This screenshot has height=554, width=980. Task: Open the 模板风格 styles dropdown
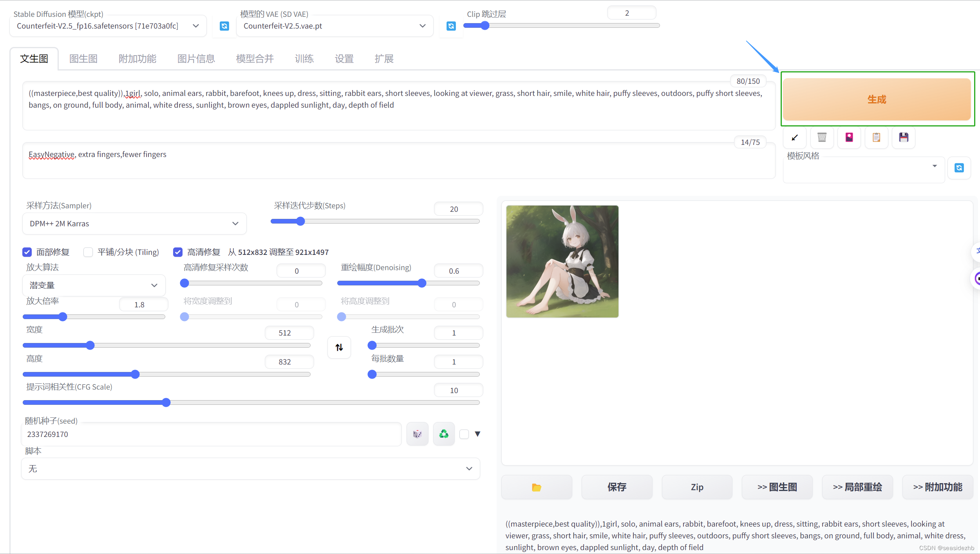tap(864, 169)
